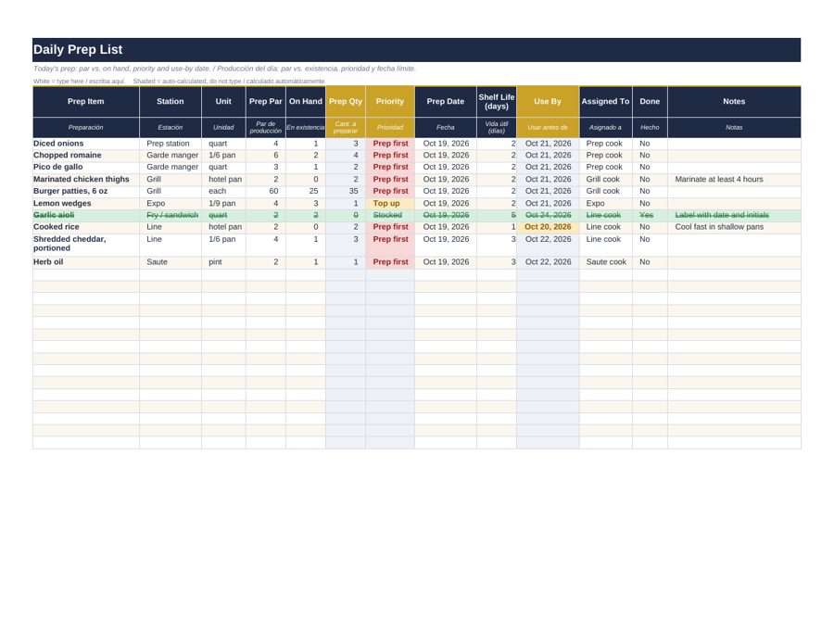Click the Done column header

click(x=650, y=101)
